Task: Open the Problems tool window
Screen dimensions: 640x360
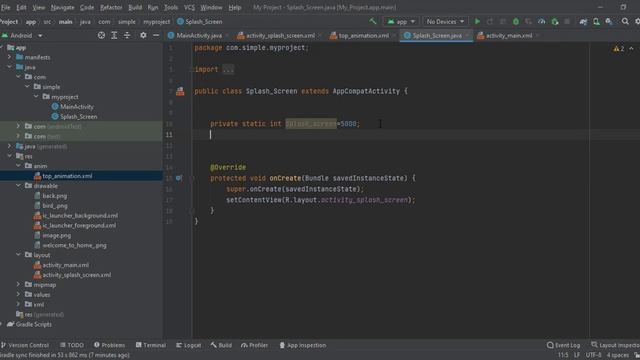Action: (109, 345)
